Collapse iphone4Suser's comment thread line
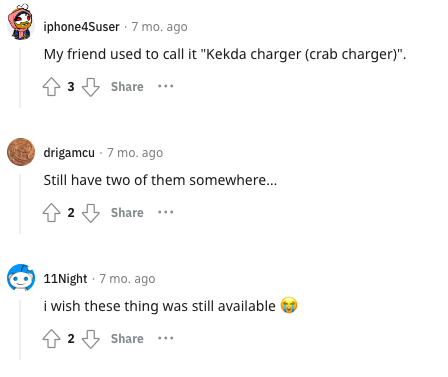The width and height of the screenshot is (448, 377). (20, 78)
